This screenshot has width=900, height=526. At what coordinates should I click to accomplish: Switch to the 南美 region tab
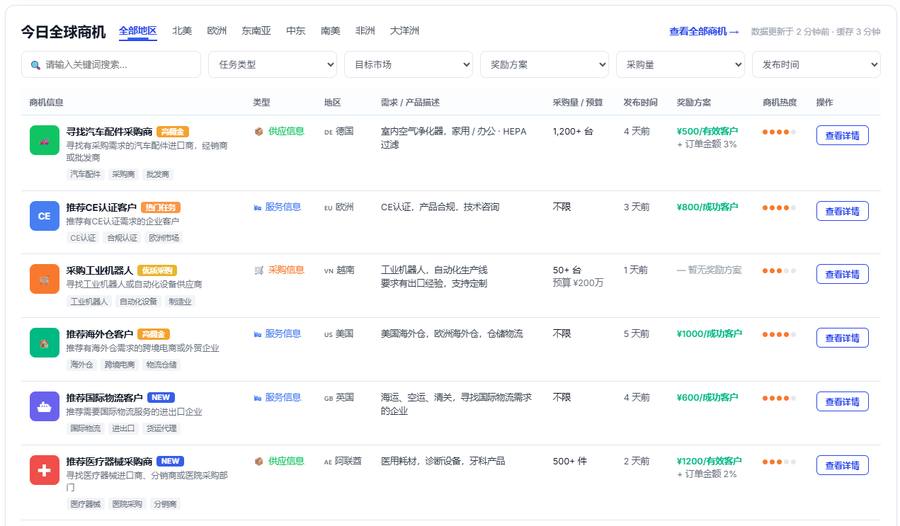(x=330, y=31)
